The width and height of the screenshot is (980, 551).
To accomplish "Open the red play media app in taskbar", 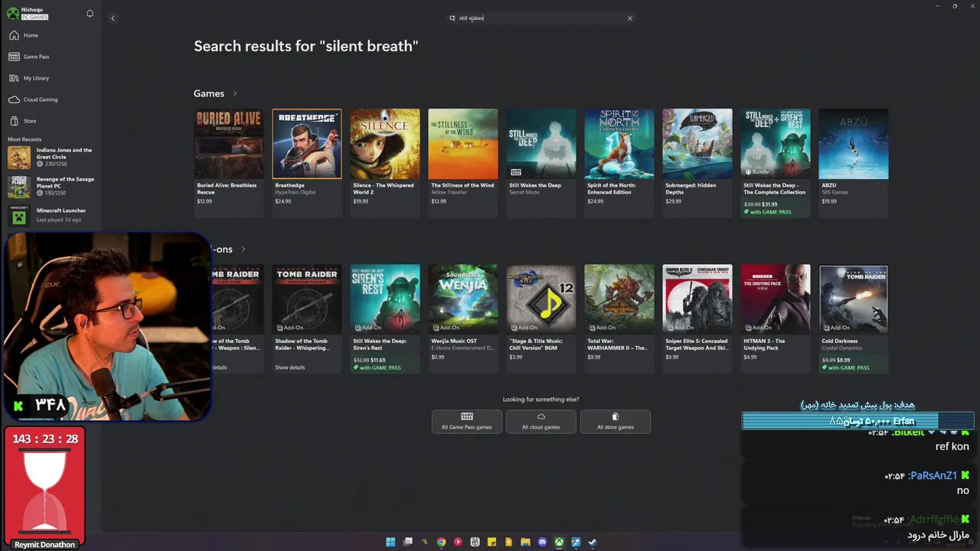I will point(458,542).
